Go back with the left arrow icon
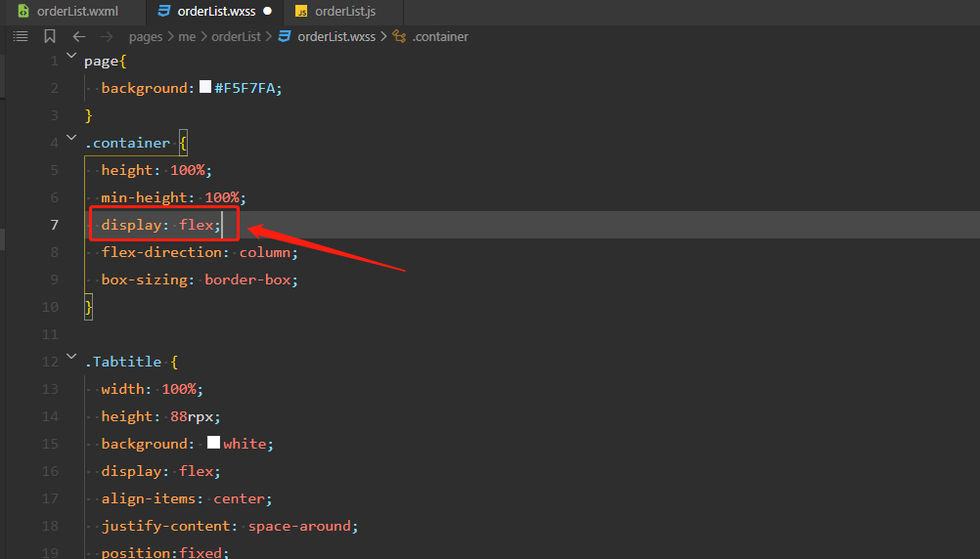The image size is (980, 559). tap(79, 36)
